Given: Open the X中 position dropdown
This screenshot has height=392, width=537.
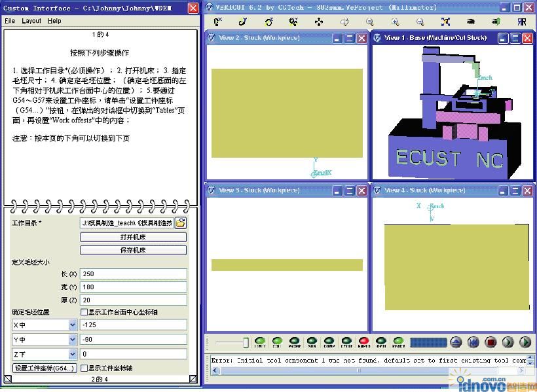Looking at the screenshot, I should 73,325.
